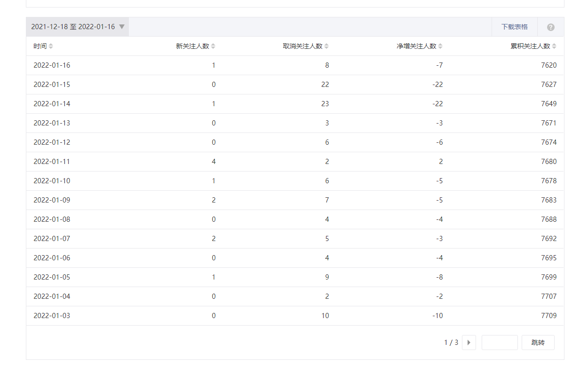Open the question mark help icon

click(x=550, y=27)
